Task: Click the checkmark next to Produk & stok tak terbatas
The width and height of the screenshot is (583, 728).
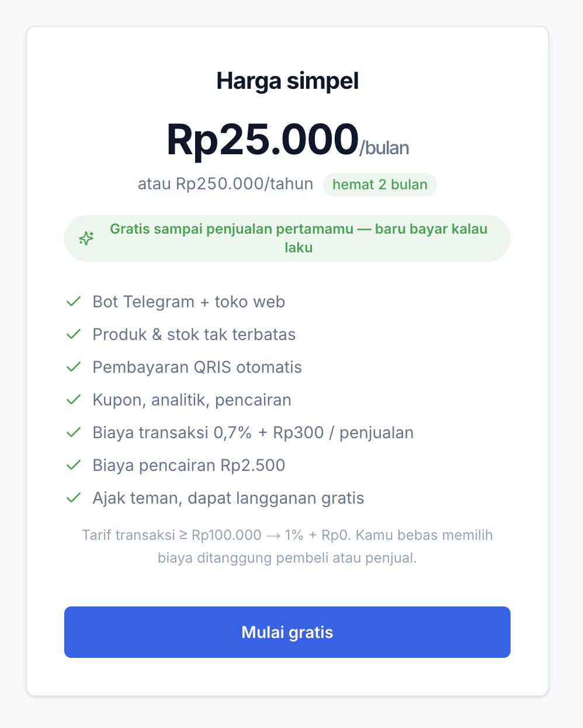Action: (73, 334)
